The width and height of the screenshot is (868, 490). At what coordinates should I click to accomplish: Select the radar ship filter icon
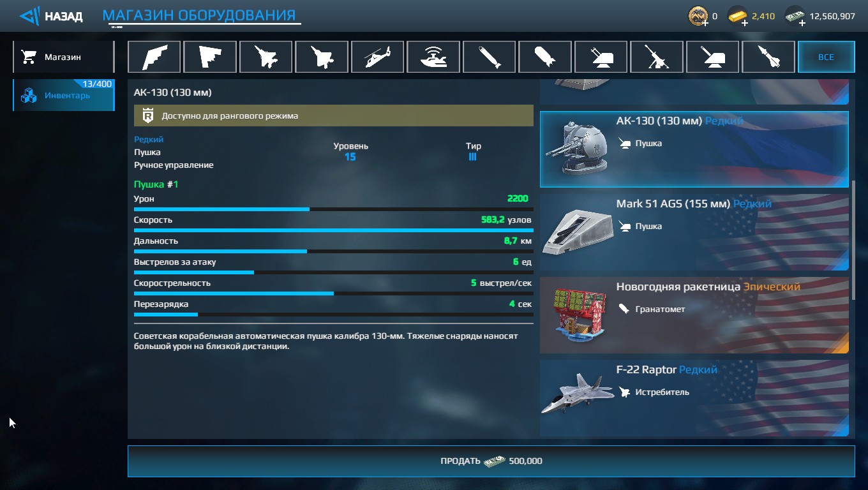click(x=433, y=57)
